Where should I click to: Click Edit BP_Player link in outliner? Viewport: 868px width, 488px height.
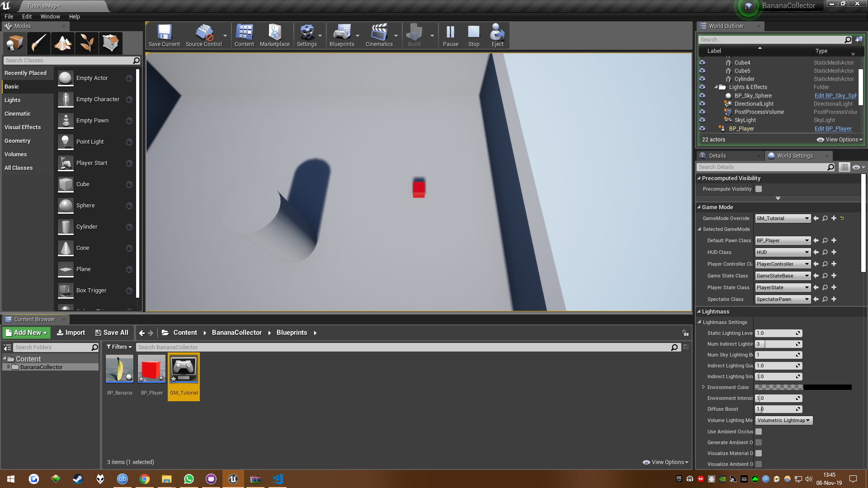tap(833, 128)
